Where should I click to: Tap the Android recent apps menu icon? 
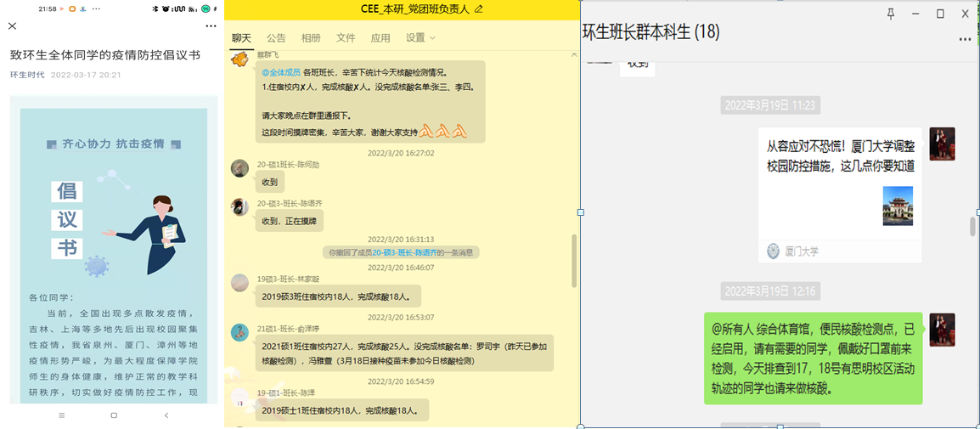tap(61, 415)
